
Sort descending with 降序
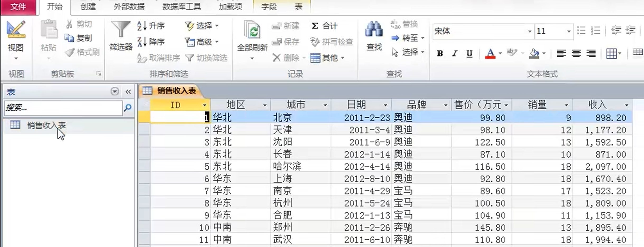[x=151, y=42]
